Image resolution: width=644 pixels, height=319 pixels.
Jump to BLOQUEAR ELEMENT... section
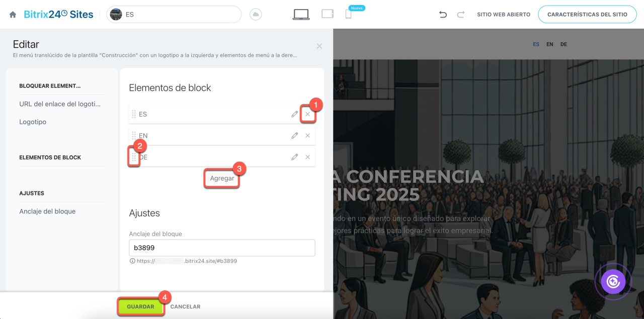50,86
